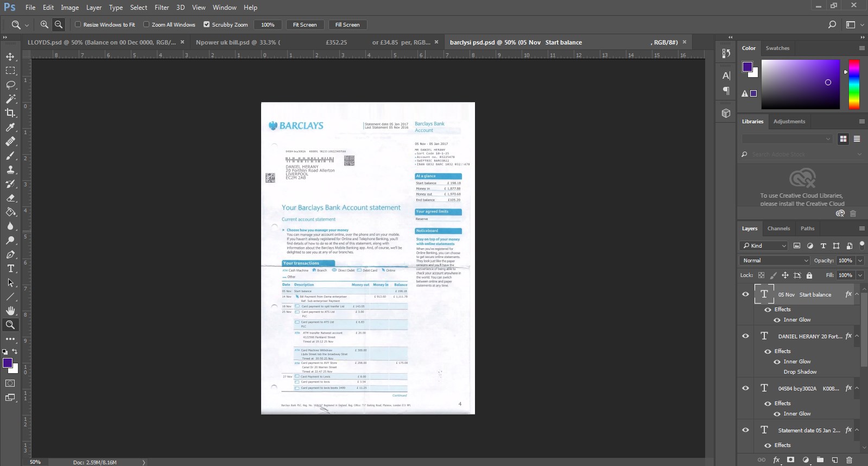Select the Magic Wand tool

(10, 99)
